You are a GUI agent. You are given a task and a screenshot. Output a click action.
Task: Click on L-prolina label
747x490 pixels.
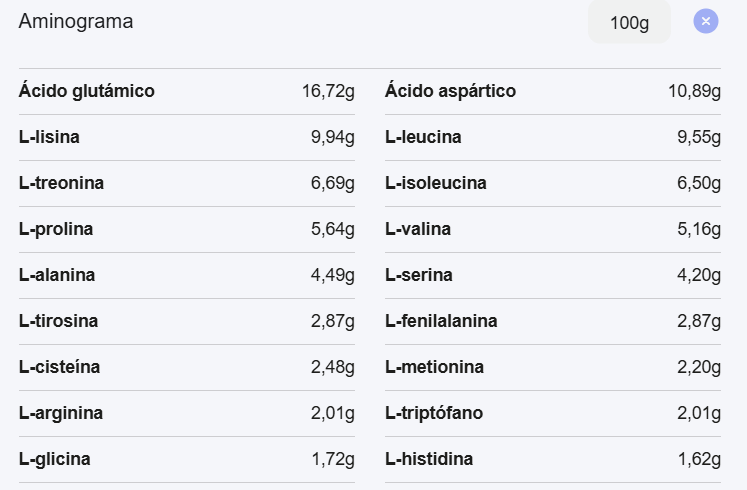(56, 229)
